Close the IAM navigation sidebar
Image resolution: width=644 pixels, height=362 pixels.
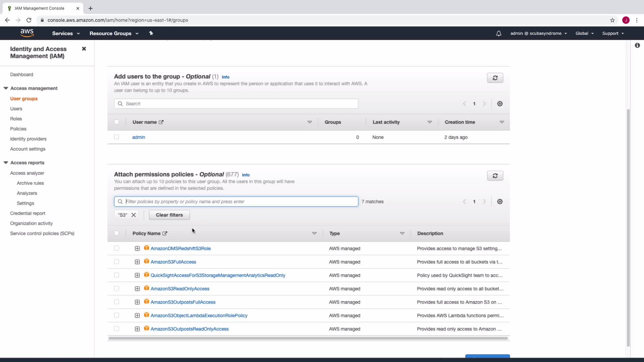[x=84, y=49]
